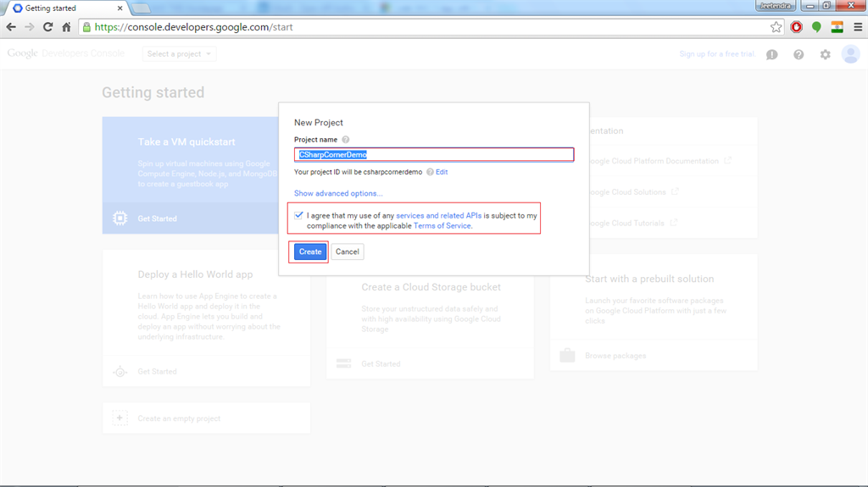This screenshot has height=487, width=868.
Task: Click the help icon beside project ID
Action: point(430,172)
